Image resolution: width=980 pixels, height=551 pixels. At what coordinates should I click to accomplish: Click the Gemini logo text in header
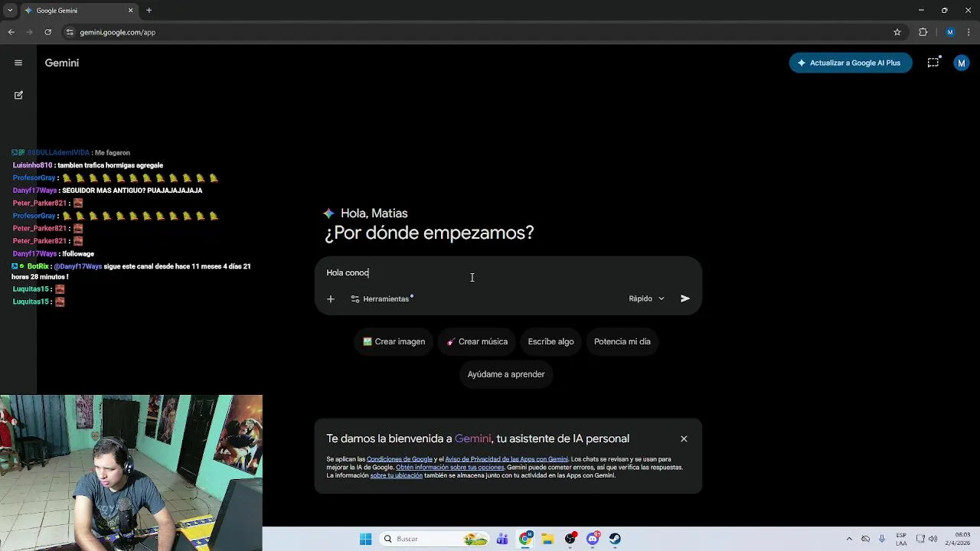(62, 63)
